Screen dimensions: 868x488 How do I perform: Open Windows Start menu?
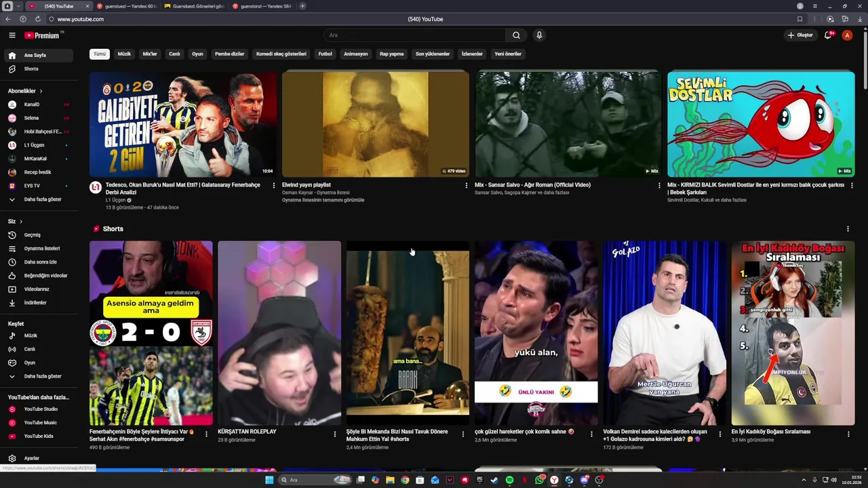[269, 480]
